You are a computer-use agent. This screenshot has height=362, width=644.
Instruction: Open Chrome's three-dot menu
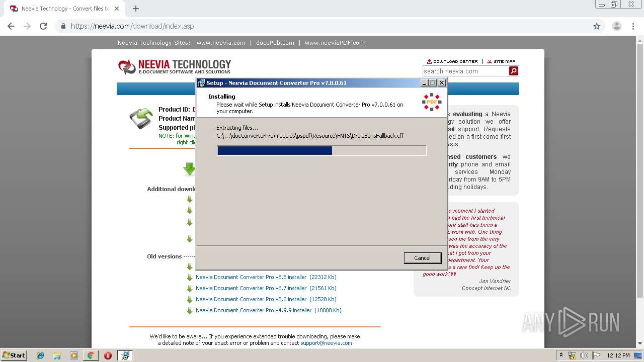pos(633,26)
